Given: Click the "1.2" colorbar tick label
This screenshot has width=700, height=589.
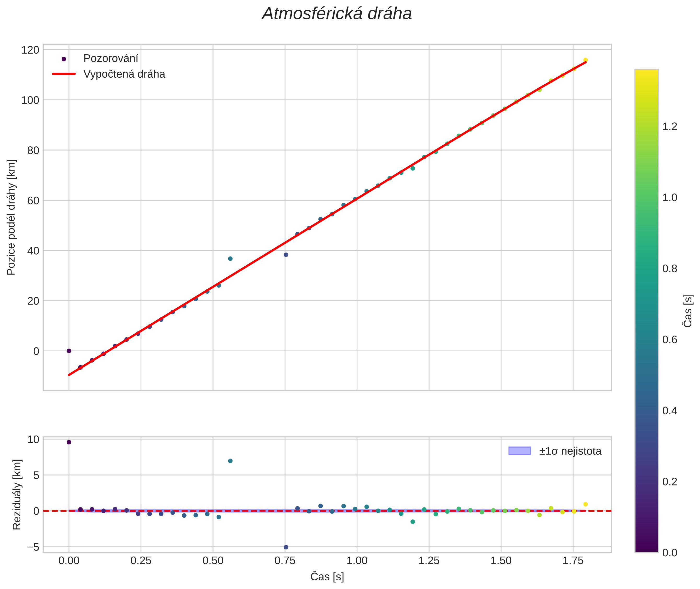Looking at the screenshot, I should point(670,127).
